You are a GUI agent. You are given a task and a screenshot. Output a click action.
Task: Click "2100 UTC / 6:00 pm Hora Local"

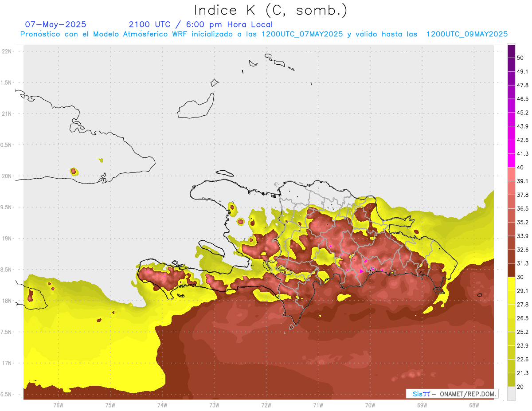click(x=200, y=25)
